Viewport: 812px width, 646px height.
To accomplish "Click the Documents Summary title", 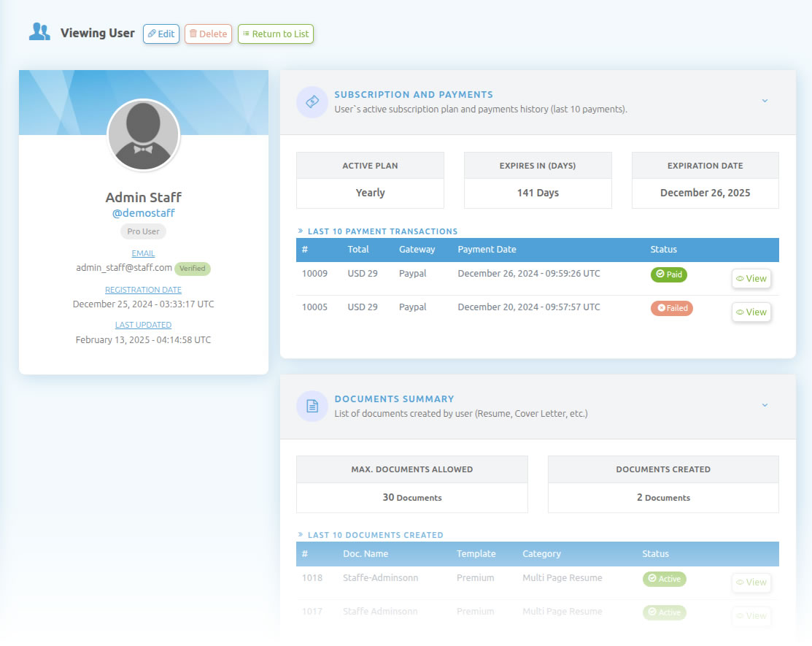I will pyautogui.click(x=394, y=399).
